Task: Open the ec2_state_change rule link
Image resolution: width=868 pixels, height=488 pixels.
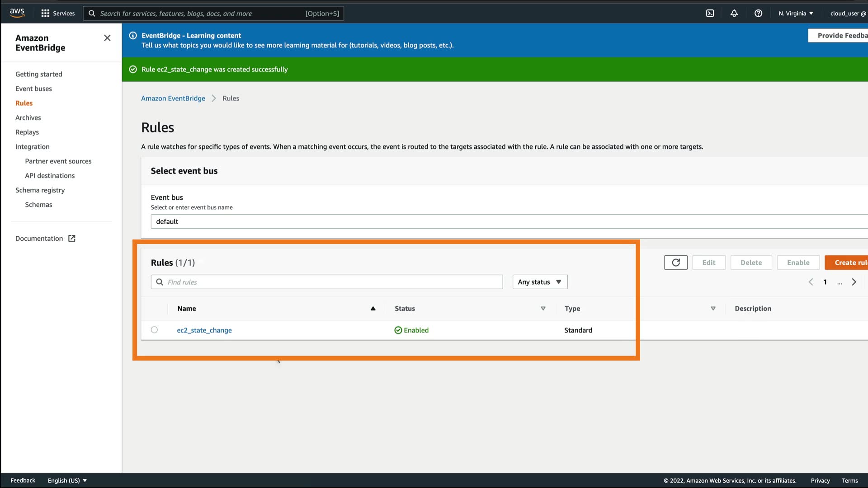Action: (204, 330)
